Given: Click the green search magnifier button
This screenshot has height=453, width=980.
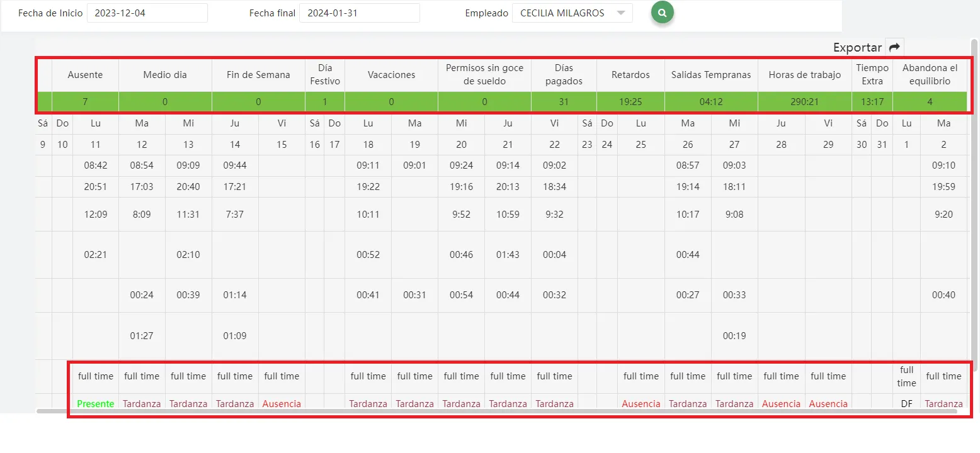Looking at the screenshot, I should [662, 13].
